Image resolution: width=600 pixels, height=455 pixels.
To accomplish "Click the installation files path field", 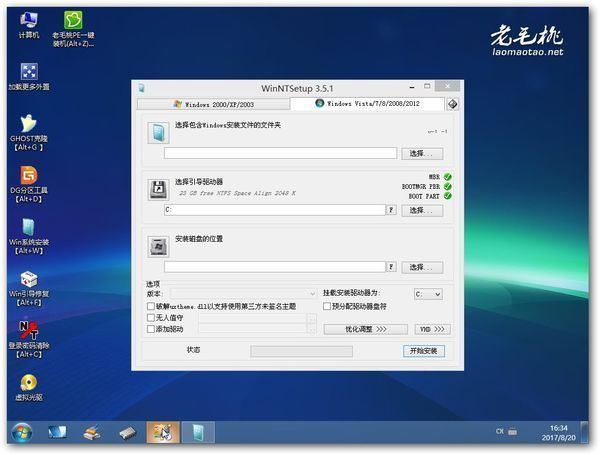I will pos(280,153).
